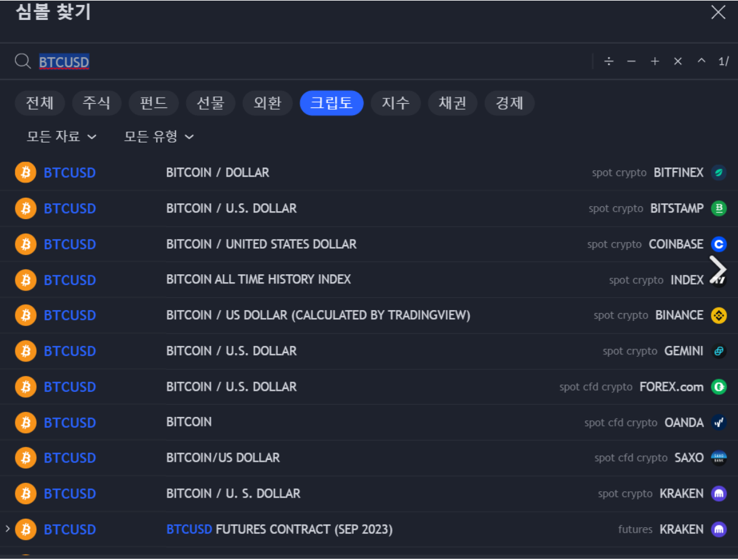The height and width of the screenshot is (560, 738).
Task: Select the 주식 category tab
Action: 96,103
